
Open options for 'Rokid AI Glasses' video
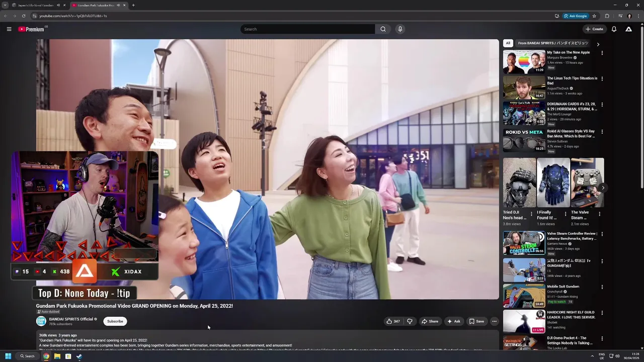click(602, 132)
